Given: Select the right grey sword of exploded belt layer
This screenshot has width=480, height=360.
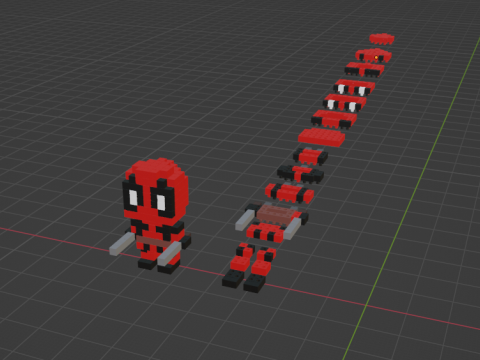Looking at the screenshot, I should (x=292, y=228).
